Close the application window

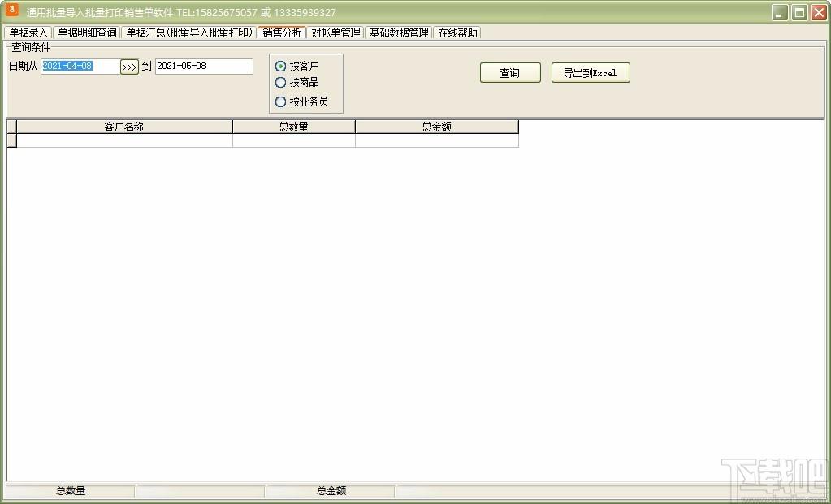(819, 12)
